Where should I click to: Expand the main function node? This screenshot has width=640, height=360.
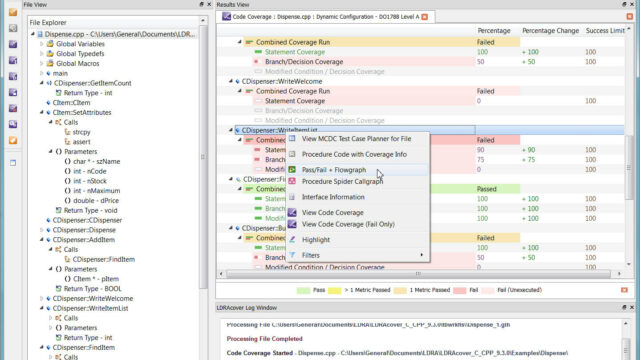41,73
